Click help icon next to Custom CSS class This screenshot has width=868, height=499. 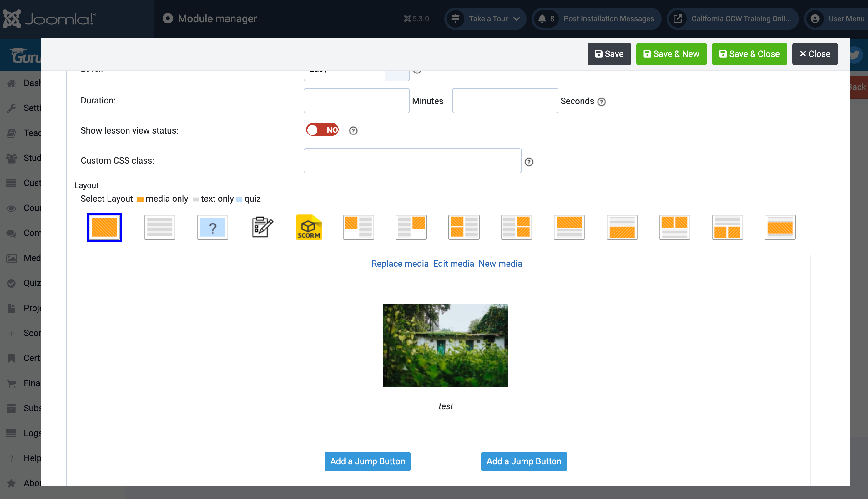tap(529, 162)
